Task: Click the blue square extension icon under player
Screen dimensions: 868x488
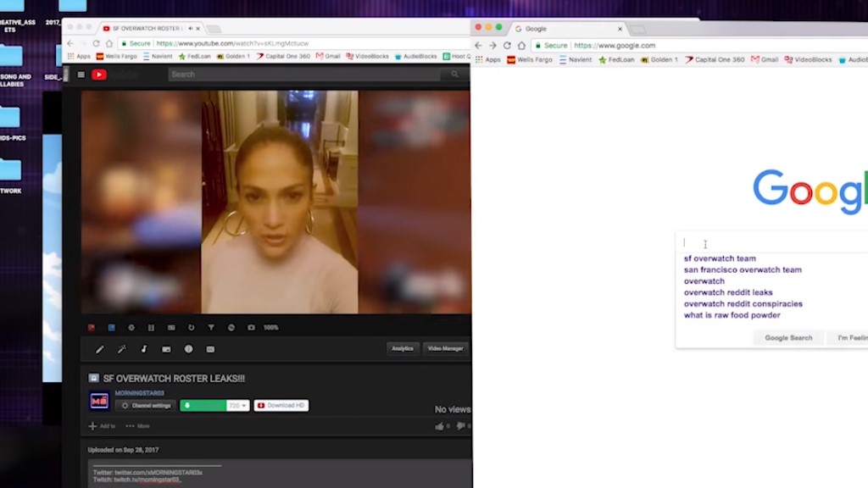Action: point(111,328)
